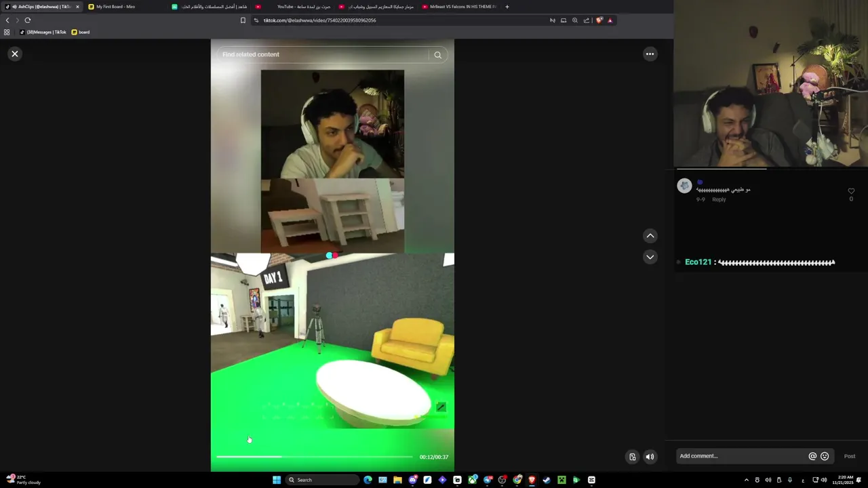Insert a mention with the @ icon

click(812, 456)
